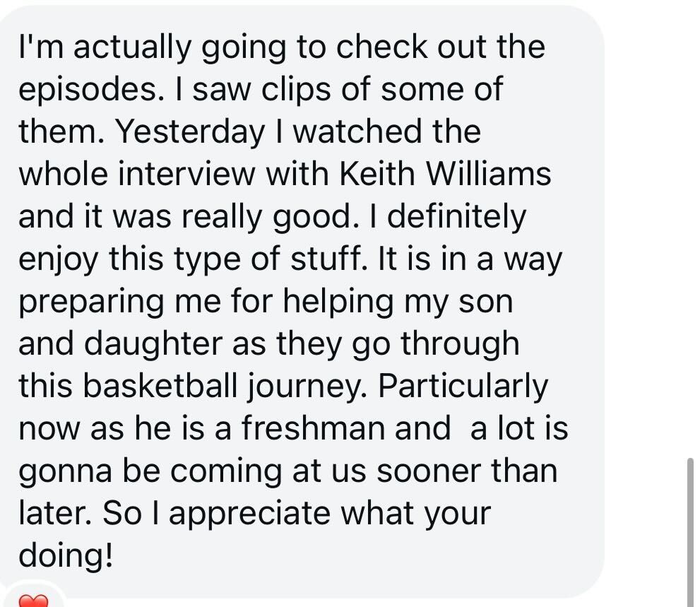The image size is (700, 607).
Task: Click the word "preparing" in the message
Action: [x=91, y=302]
